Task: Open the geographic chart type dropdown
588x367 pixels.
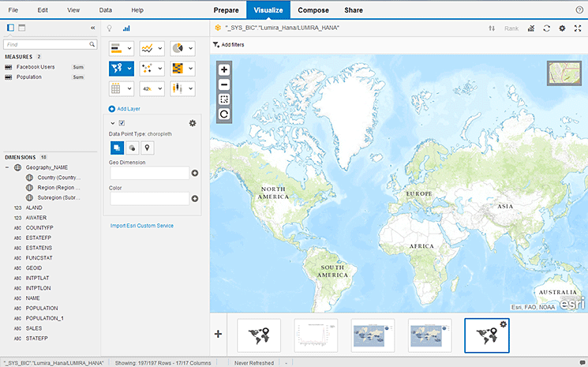Action: pos(129,69)
